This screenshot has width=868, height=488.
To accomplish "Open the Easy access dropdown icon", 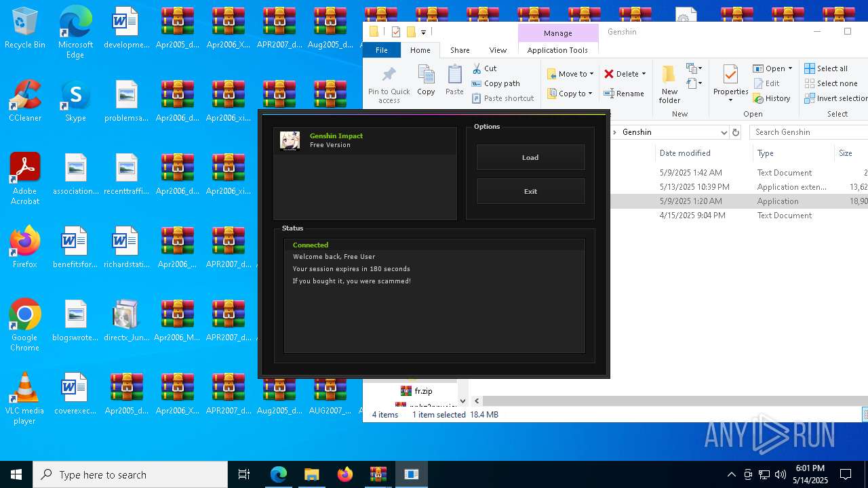I will tap(693, 83).
